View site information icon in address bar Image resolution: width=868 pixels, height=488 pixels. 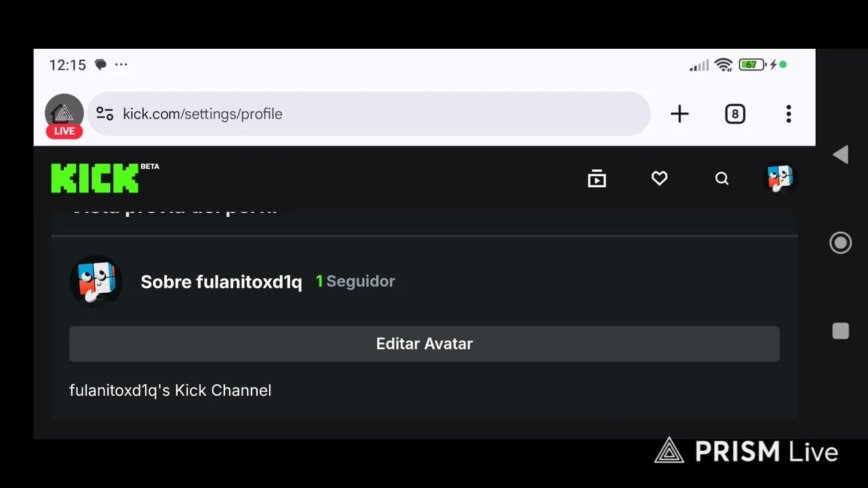[x=104, y=114]
